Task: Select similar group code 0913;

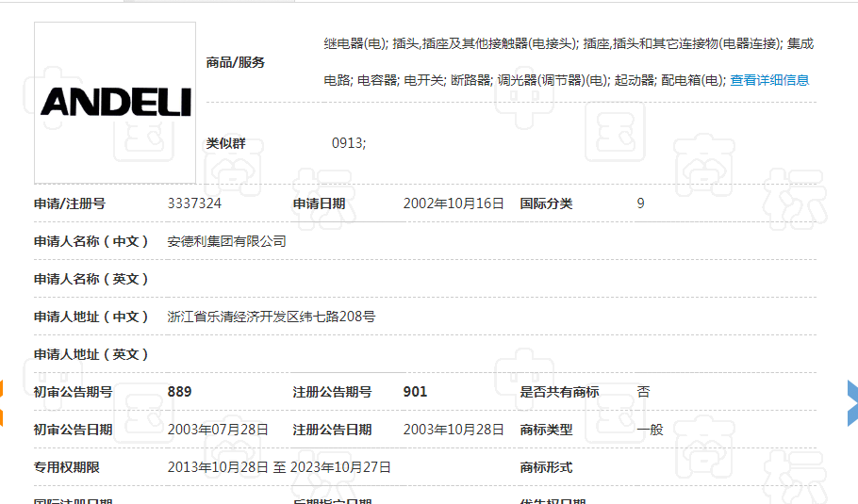Action: coord(349,143)
